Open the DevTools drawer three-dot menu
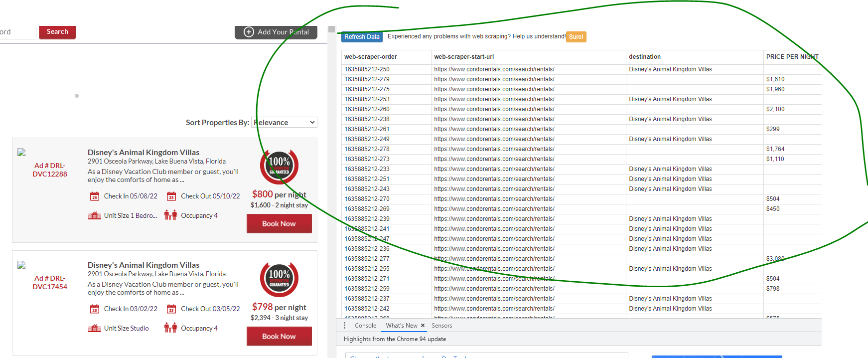Screen dimensions: 868x358 344,326
